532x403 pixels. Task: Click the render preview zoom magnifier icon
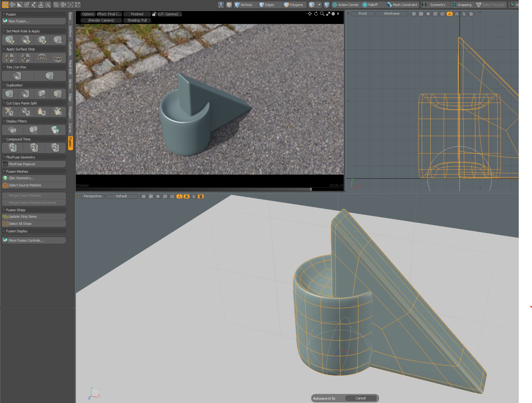[322, 14]
